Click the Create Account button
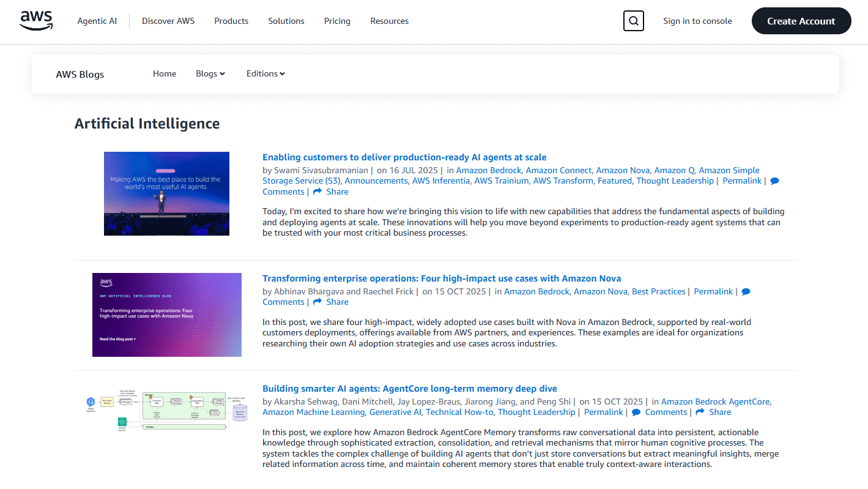Screen dimensions: 868x489 tap(801, 20)
